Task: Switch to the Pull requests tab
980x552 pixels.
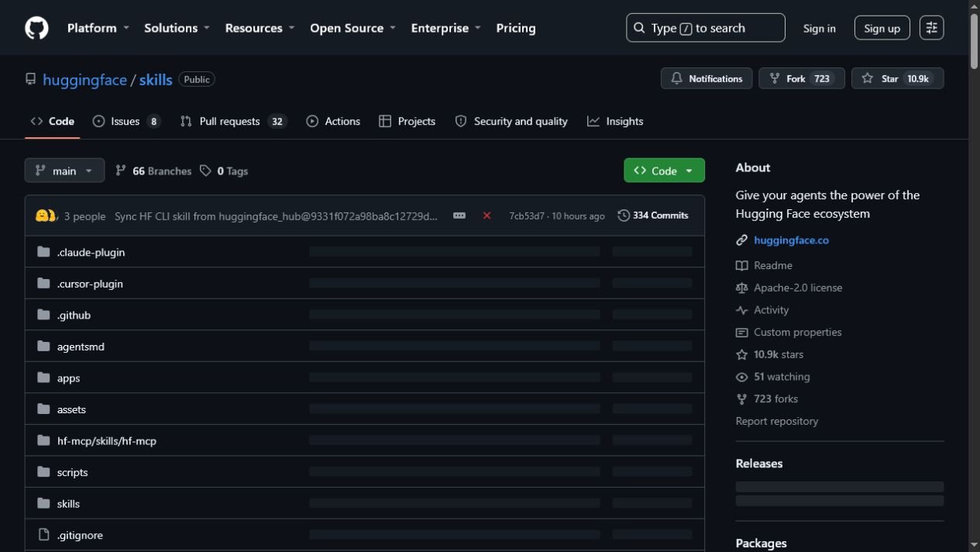Action: pyautogui.click(x=233, y=121)
